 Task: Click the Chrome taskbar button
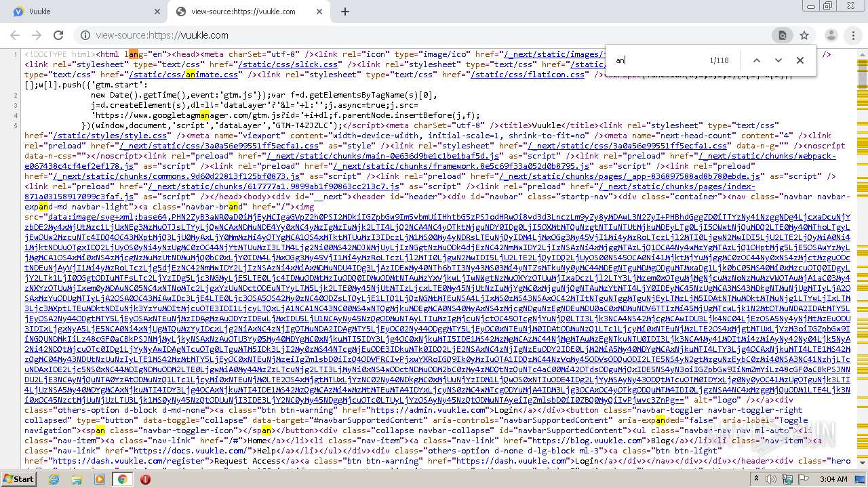pyautogui.click(x=122, y=479)
